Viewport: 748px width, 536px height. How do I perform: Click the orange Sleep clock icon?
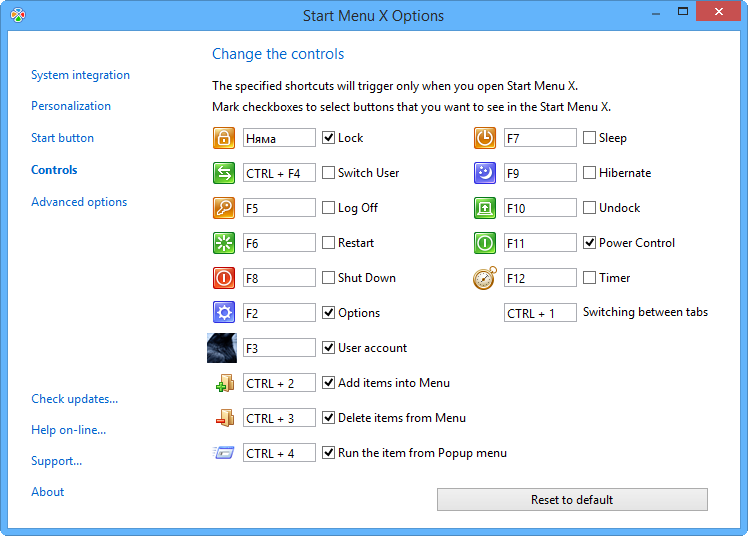coord(485,138)
